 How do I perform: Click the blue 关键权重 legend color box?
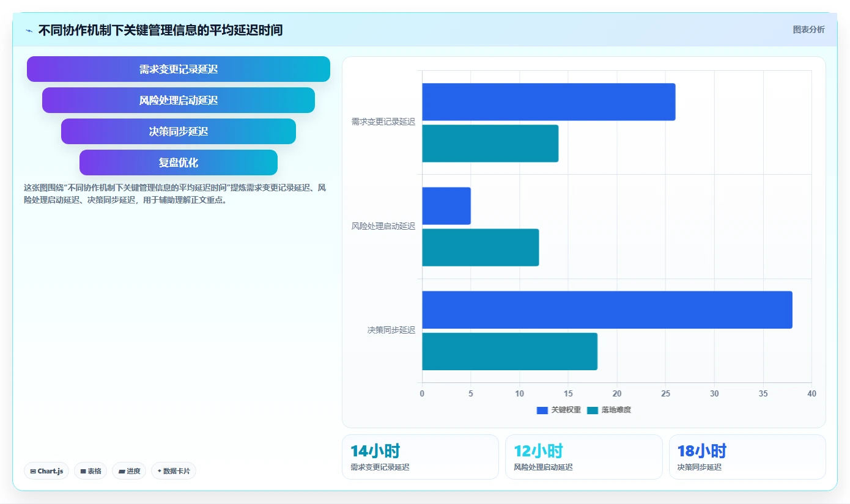pyautogui.click(x=542, y=411)
